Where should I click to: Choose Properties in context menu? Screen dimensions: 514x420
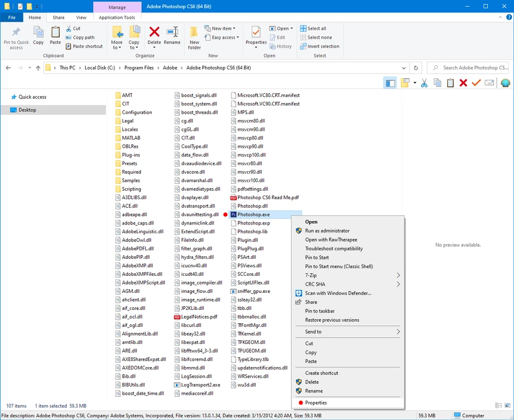[x=348, y=402]
